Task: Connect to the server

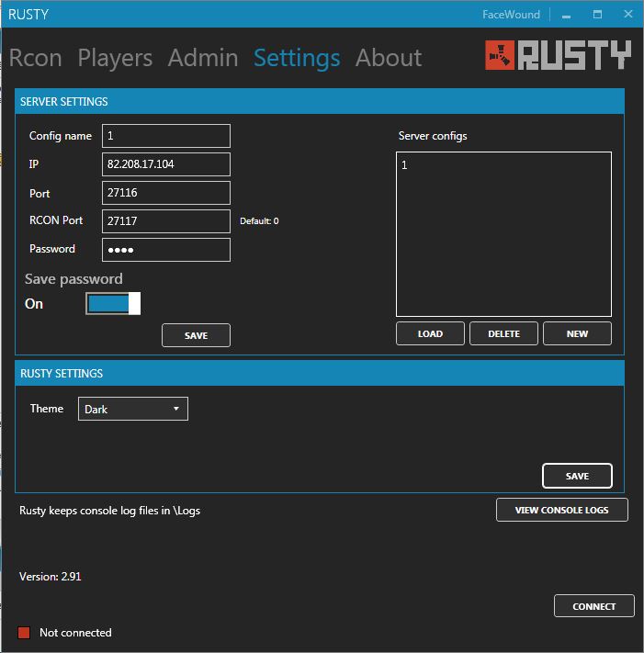Action: 594,606
